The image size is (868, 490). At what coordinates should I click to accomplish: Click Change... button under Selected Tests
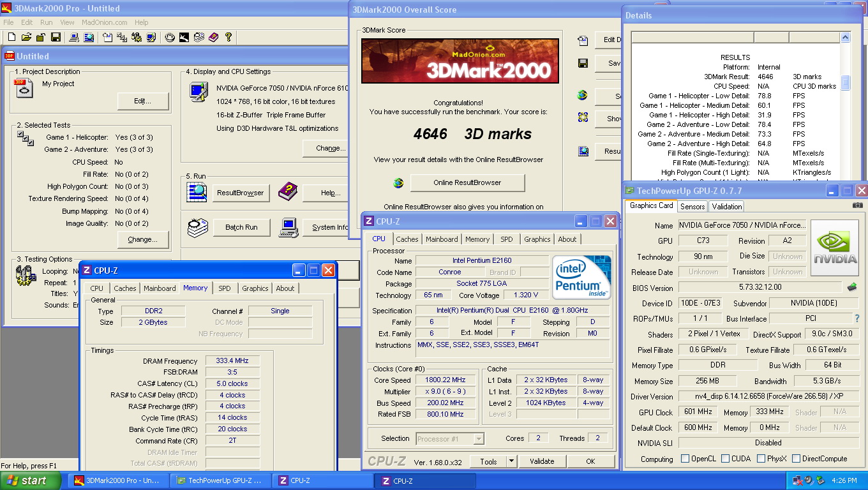(x=143, y=240)
